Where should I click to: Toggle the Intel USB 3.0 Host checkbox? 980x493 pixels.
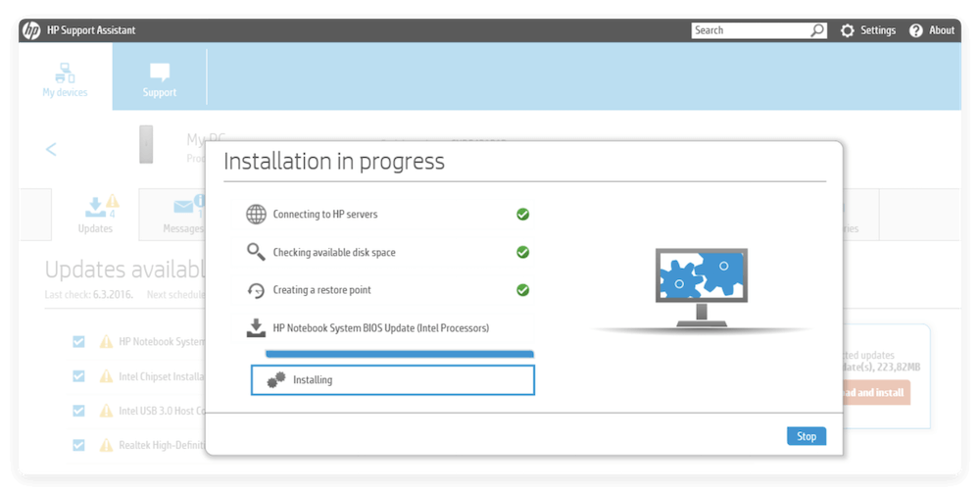pos(78,410)
